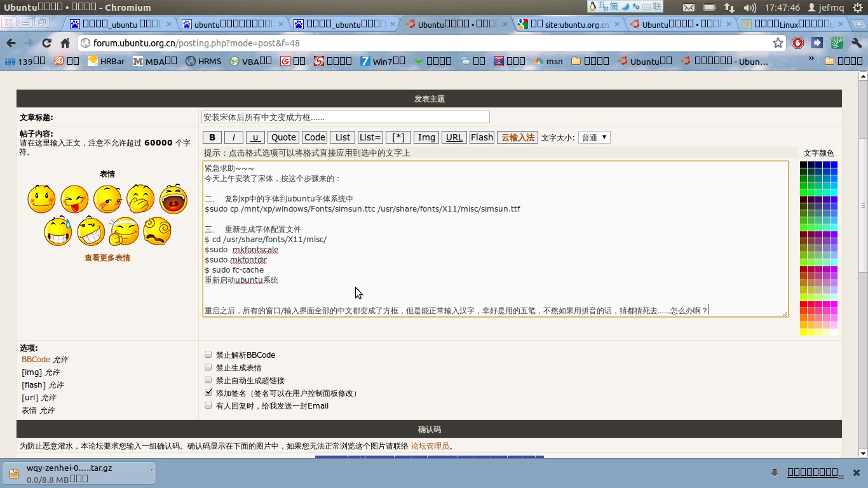Open the HRBar bookmark
Screen dimensions: 868x488
point(106,61)
